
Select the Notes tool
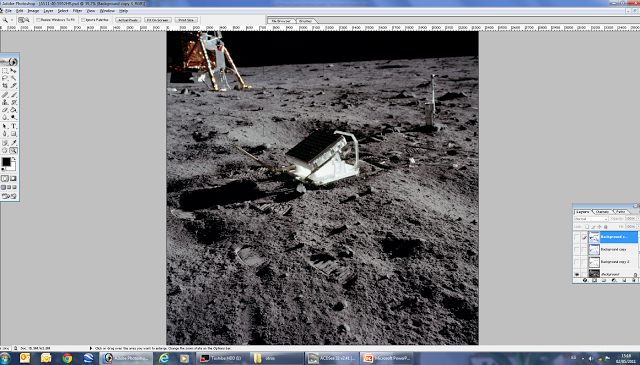pyautogui.click(x=5, y=142)
